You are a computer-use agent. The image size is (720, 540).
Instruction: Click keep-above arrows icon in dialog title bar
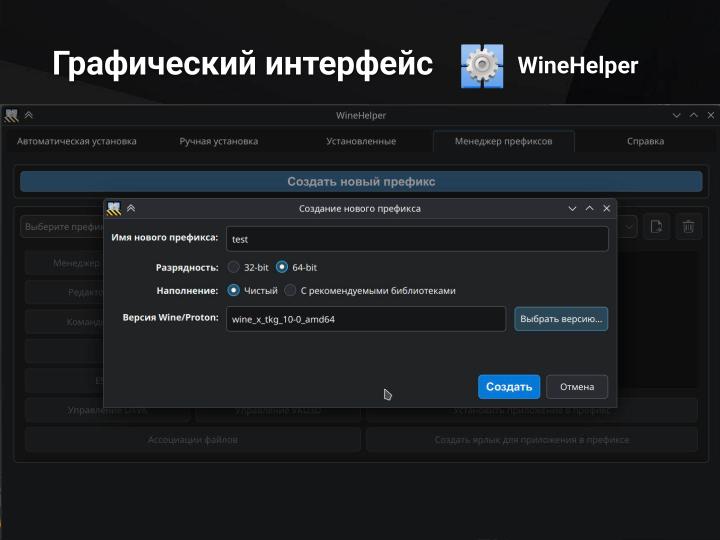click(131, 208)
